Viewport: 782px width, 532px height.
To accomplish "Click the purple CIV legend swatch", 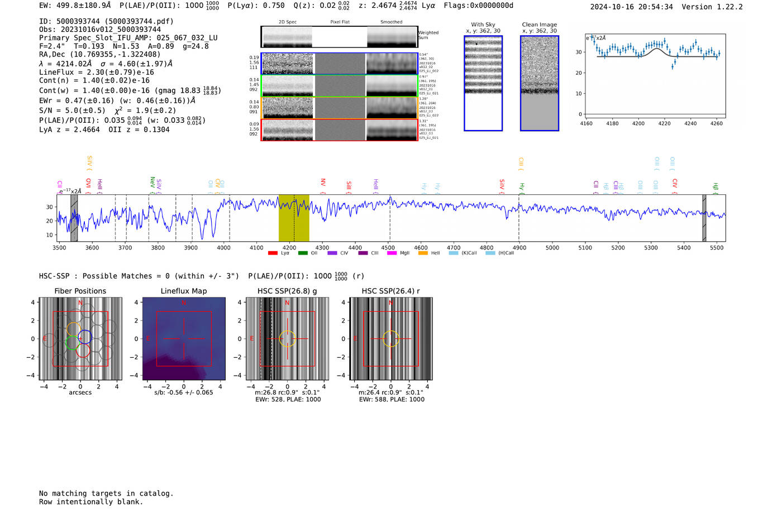I will point(332,253).
